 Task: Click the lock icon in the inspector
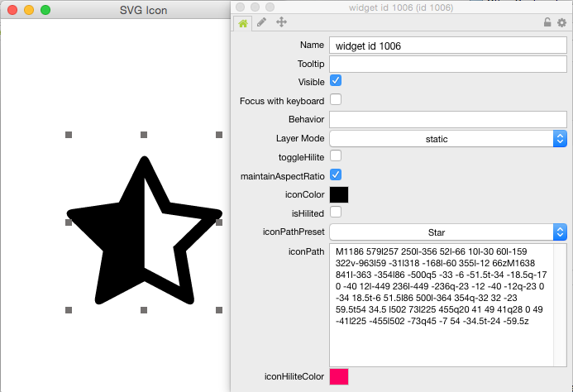(x=547, y=22)
